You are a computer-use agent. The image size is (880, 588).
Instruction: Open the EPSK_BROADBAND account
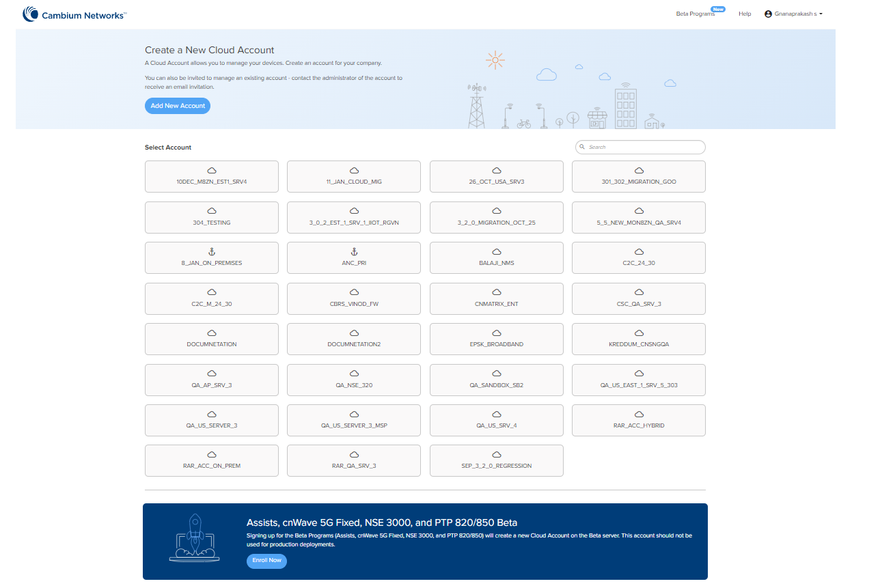tap(497, 339)
